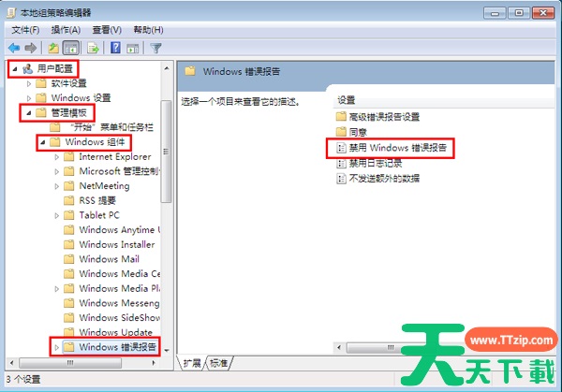This screenshot has height=392, width=562.
Task: Collapse the 管理模板 node arrow
Action: tap(29, 113)
